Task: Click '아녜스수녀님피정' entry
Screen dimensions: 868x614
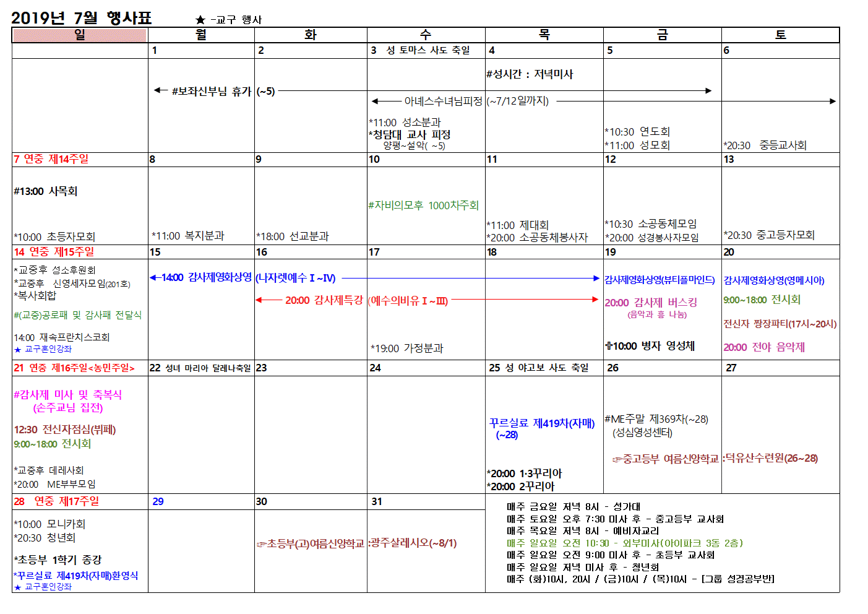Action: 443,101
